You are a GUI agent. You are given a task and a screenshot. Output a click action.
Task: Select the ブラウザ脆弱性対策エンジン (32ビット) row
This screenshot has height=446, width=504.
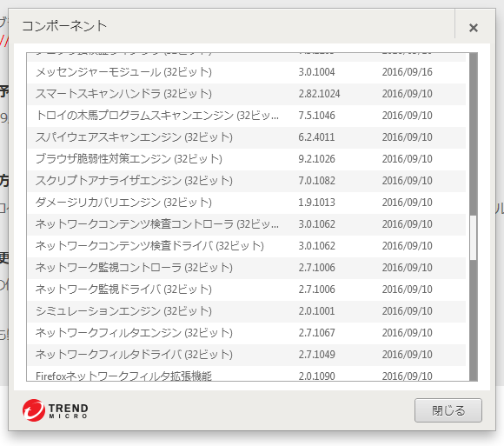pos(247,159)
